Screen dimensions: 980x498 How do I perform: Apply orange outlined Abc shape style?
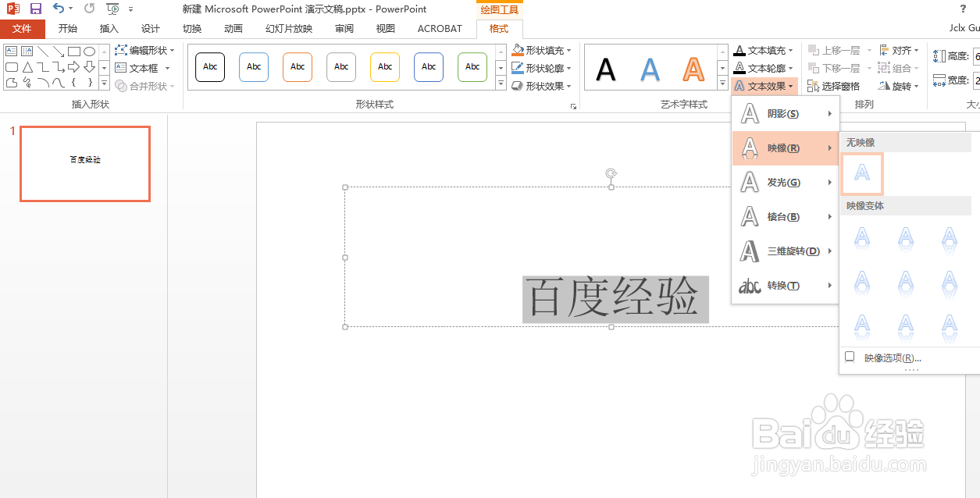click(x=298, y=67)
